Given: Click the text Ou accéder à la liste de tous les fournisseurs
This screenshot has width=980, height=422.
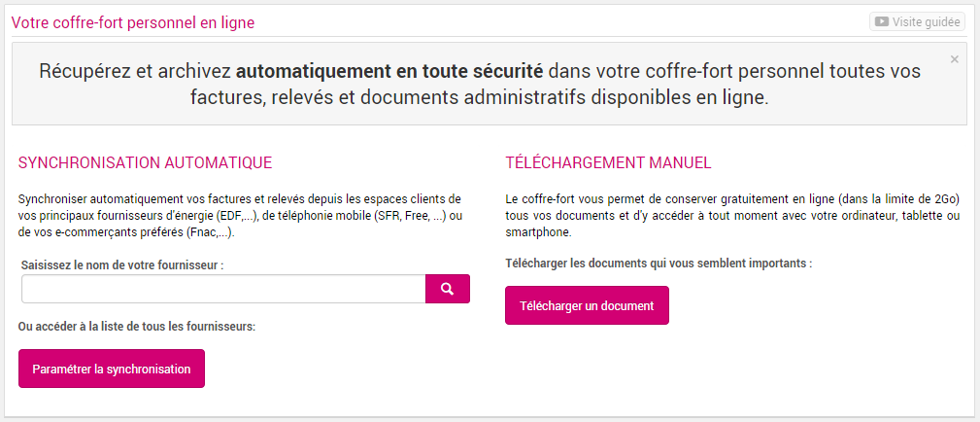Looking at the screenshot, I should (137, 327).
